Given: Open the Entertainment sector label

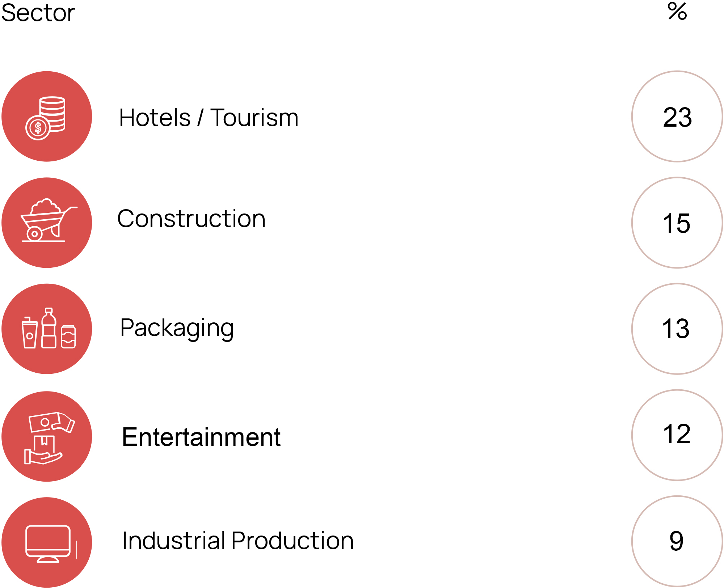Looking at the screenshot, I should coord(201,437).
